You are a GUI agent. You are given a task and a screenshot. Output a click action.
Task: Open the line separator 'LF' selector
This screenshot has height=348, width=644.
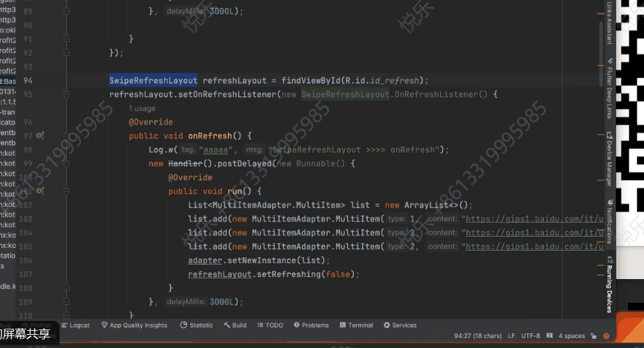click(x=511, y=335)
